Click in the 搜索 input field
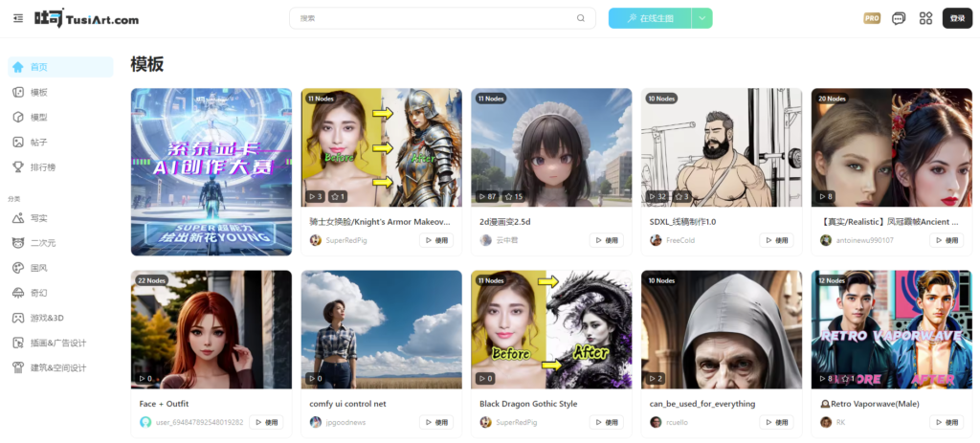The height and width of the screenshot is (443, 980). [x=435, y=18]
